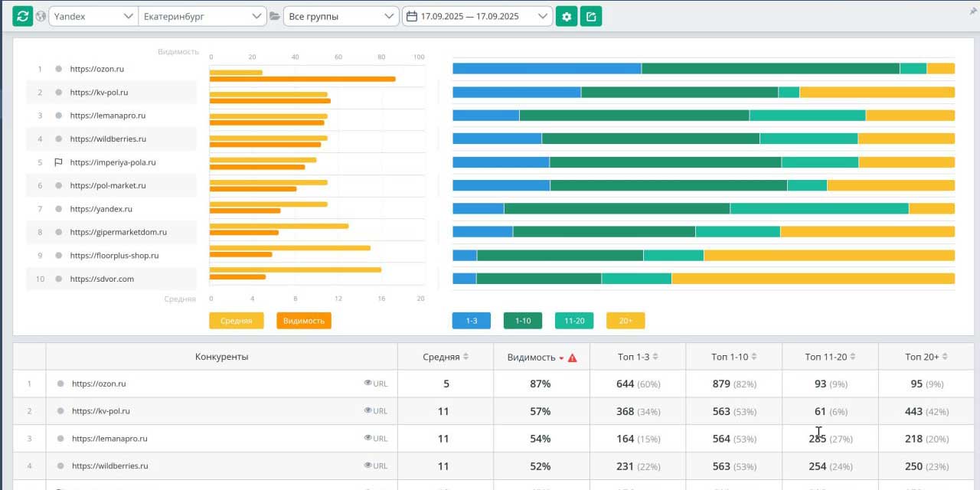
Task: Toggle URL eye icon for wildberries.ru row
Action: point(368,465)
